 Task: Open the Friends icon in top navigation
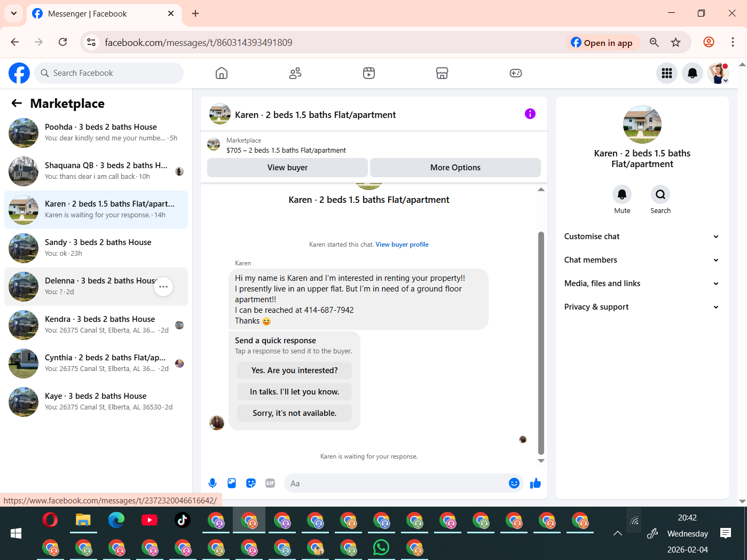coord(295,73)
